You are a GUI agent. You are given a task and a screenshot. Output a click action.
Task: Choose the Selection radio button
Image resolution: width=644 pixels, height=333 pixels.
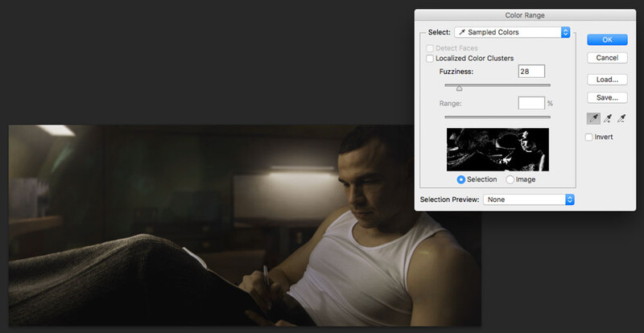(460, 179)
